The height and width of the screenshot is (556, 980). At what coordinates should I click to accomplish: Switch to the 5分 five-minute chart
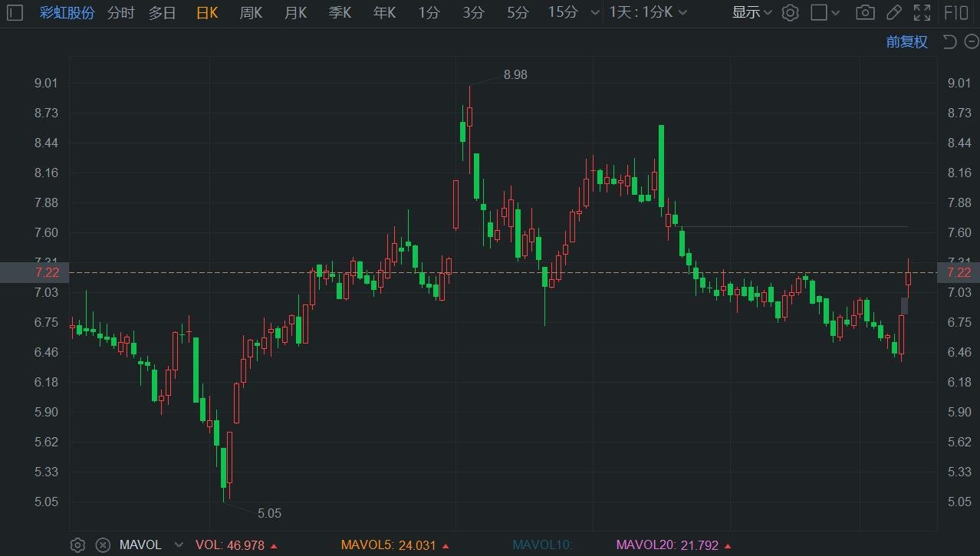pos(518,12)
